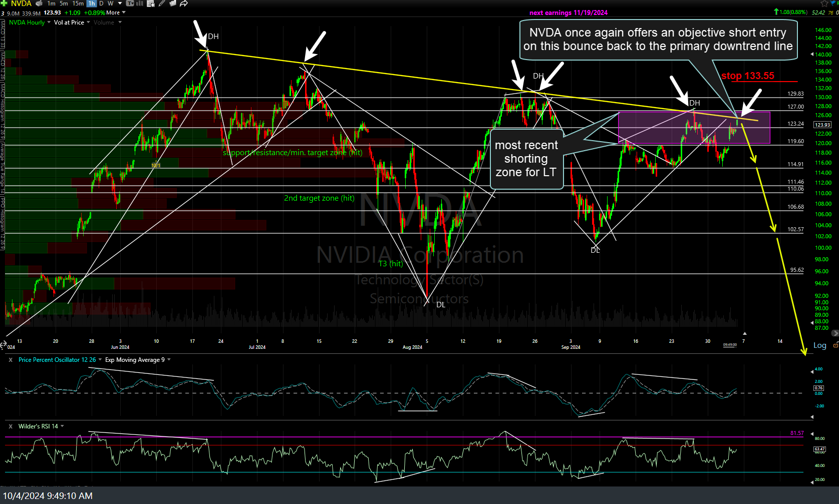
Task: Select the pencil drawing tool
Action: (x=162, y=4)
